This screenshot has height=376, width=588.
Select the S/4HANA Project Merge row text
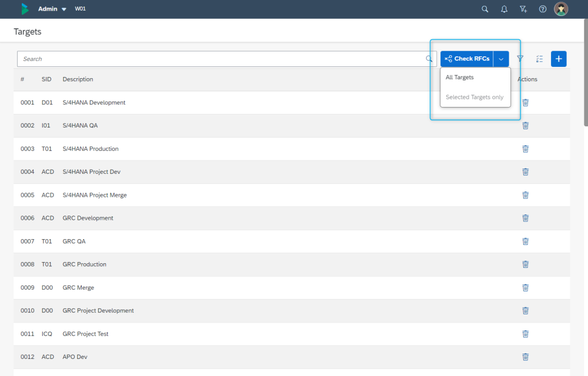point(95,194)
